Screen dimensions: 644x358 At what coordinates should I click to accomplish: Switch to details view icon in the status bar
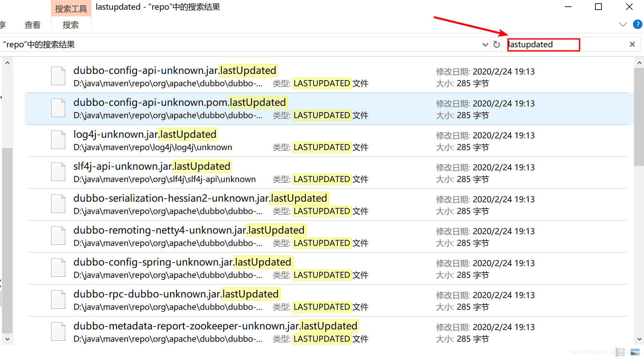click(x=620, y=352)
